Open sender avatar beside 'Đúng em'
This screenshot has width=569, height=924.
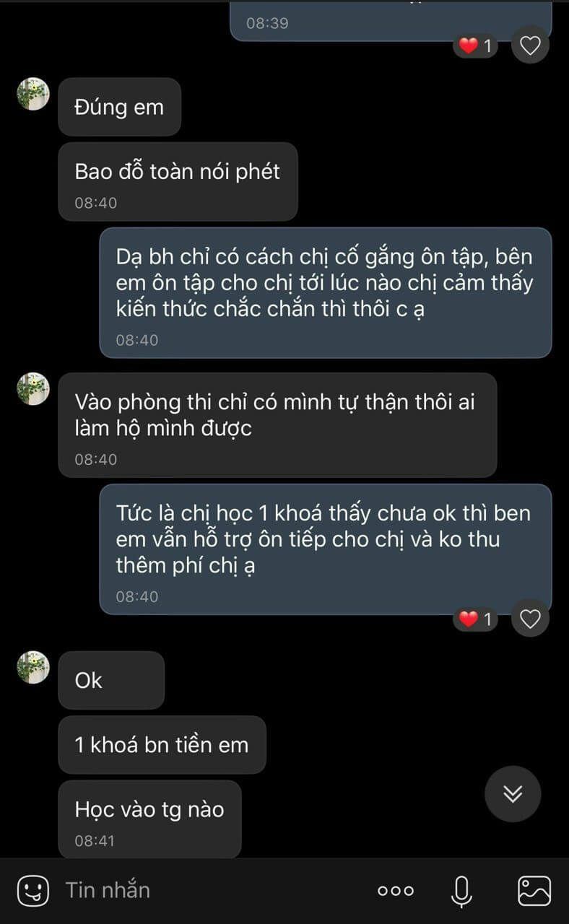click(33, 94)
